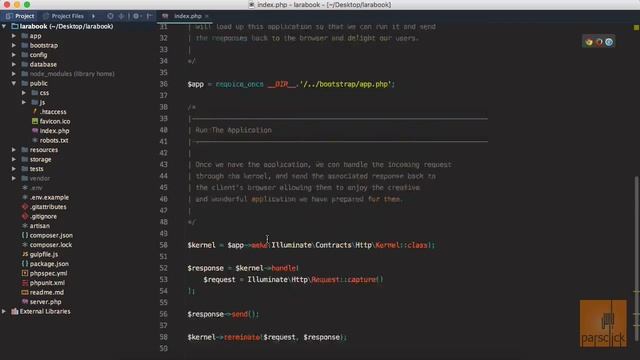Expand the node_modules folder
Image resolution: width=640 pixels, height=360 pixels.
(14, 74)
